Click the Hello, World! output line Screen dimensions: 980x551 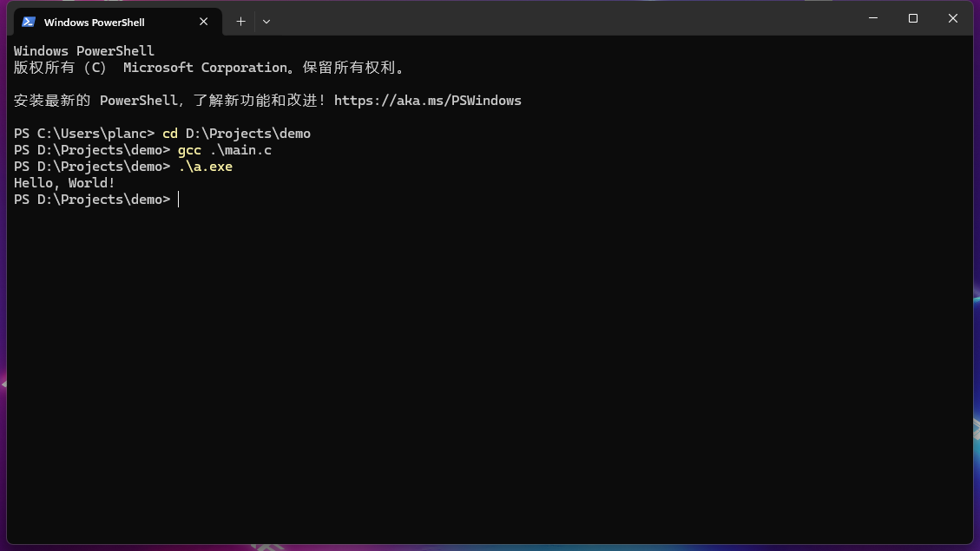coord(63,182)
